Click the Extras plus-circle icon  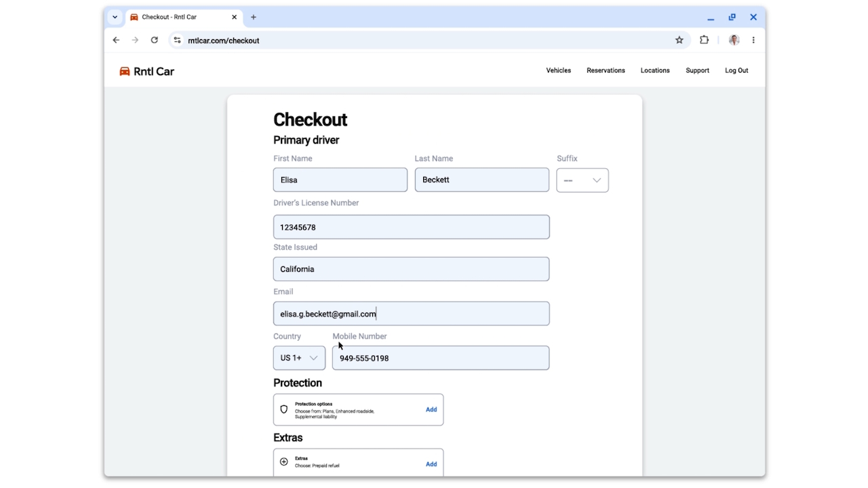[x=283, y=462]
